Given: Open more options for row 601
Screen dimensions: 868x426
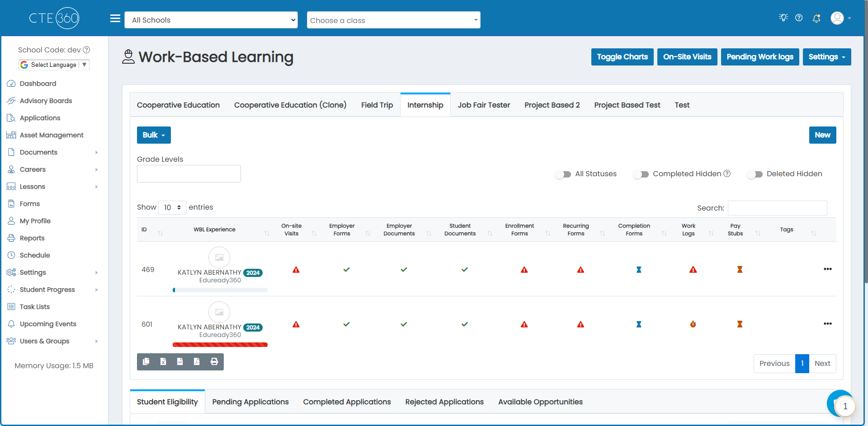Looking at the screenshot, I should click(828, 324).
